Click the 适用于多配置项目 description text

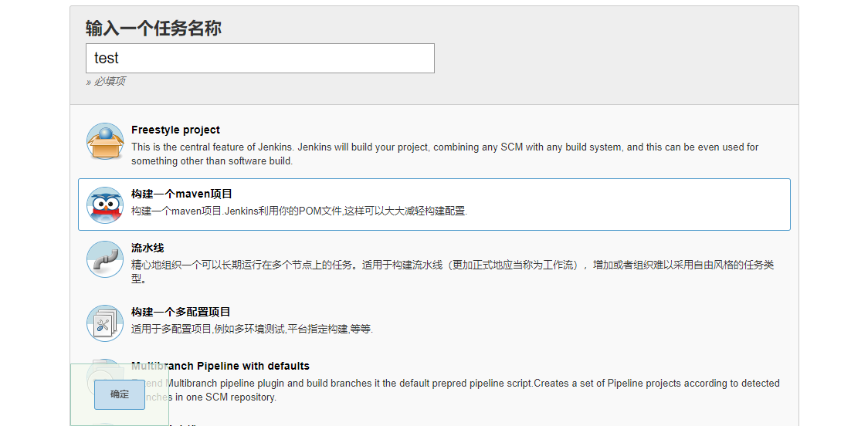252,330
